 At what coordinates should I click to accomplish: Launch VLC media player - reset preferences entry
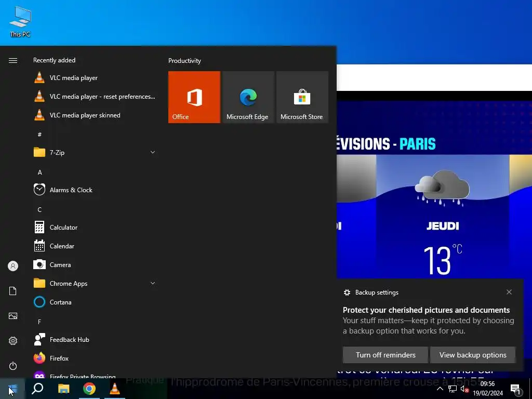95,97
